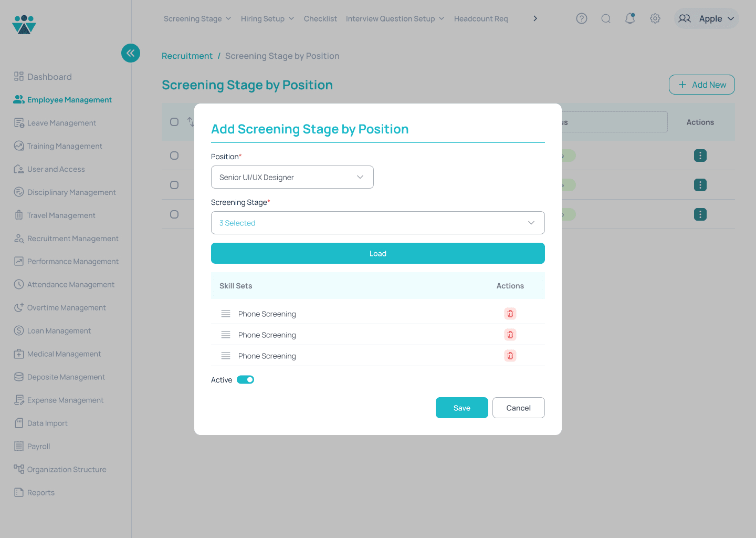Image resolution: width=756 pixels, height=538 pixels.
Task: Click drag handle of second Phone Screening row
Action: click(x=226, y=335)
